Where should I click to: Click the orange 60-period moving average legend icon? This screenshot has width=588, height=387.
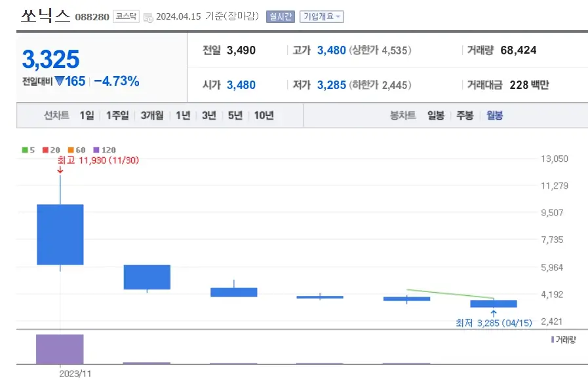[69, 150]
